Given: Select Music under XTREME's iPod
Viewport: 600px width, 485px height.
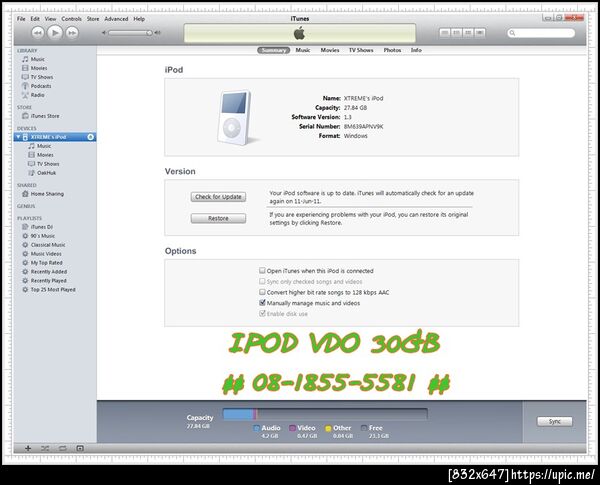Looking at the screenshot, I should pyautogui.click(x=44, y=146).
